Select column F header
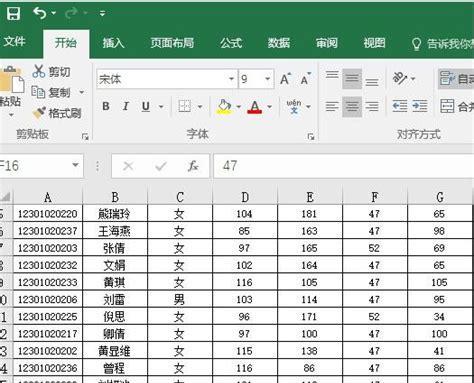This screenshot has width=474, height=383. [x=375, y=197]
